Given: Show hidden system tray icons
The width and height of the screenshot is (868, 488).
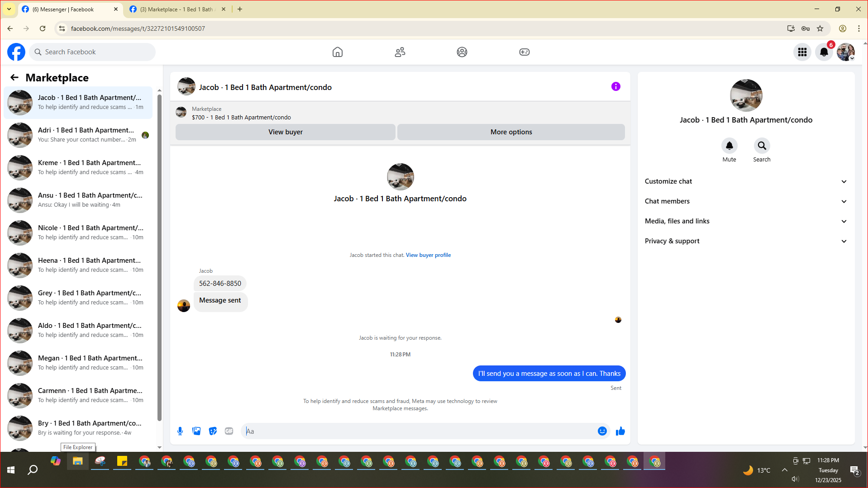Looking at the screenshot, I should pos(784,470).
